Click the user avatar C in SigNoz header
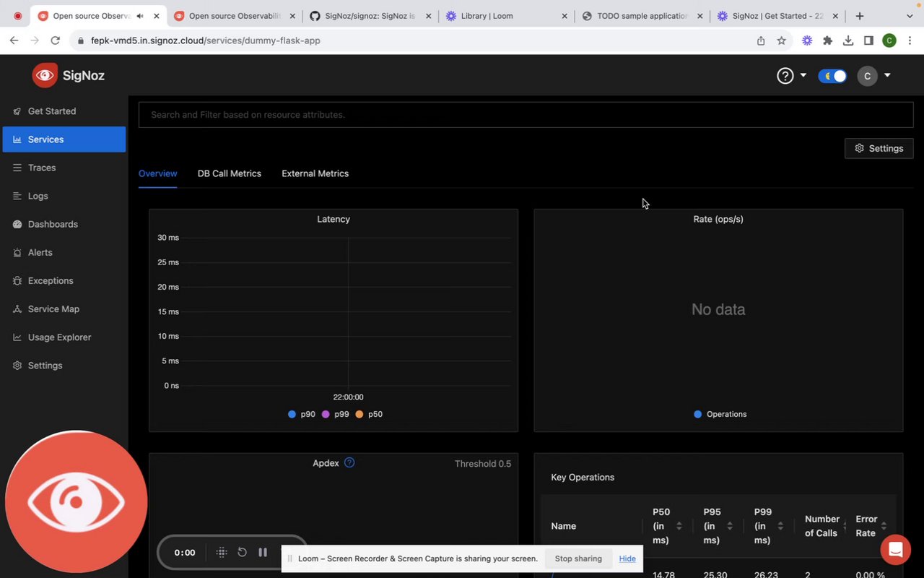Image resolution: width=924 pixels, height=578 pixels. pos(867,76)
